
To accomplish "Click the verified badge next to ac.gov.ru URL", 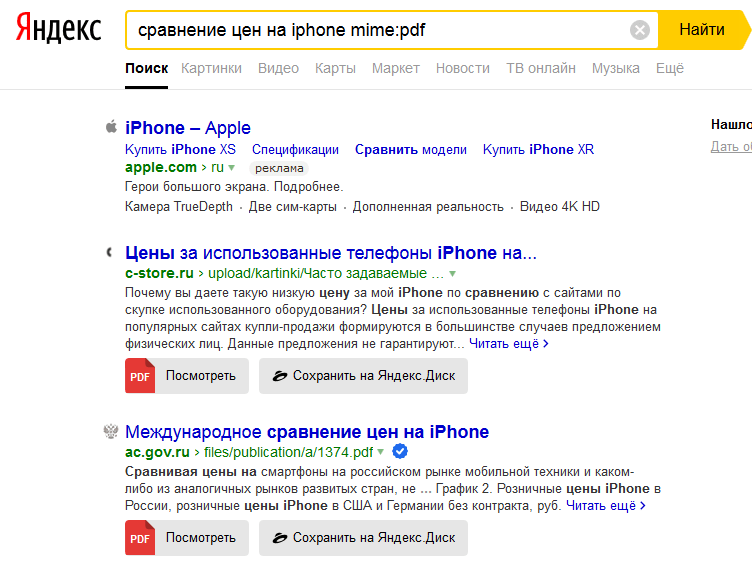I will coord(399,452).
